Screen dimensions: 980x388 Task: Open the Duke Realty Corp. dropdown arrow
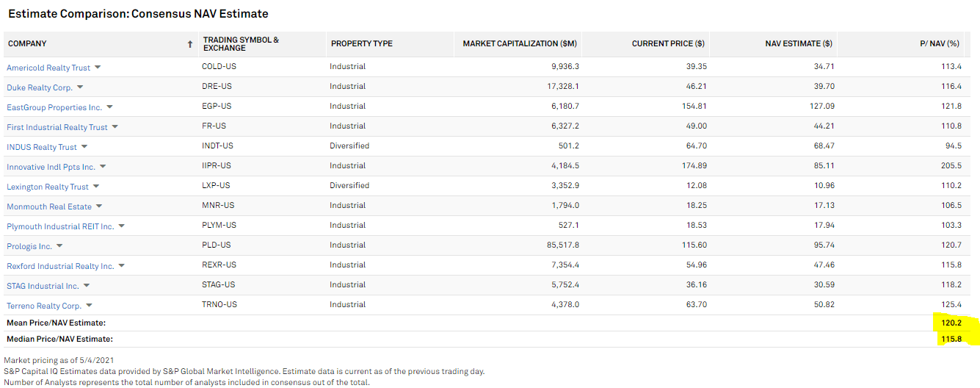[80, 87]
